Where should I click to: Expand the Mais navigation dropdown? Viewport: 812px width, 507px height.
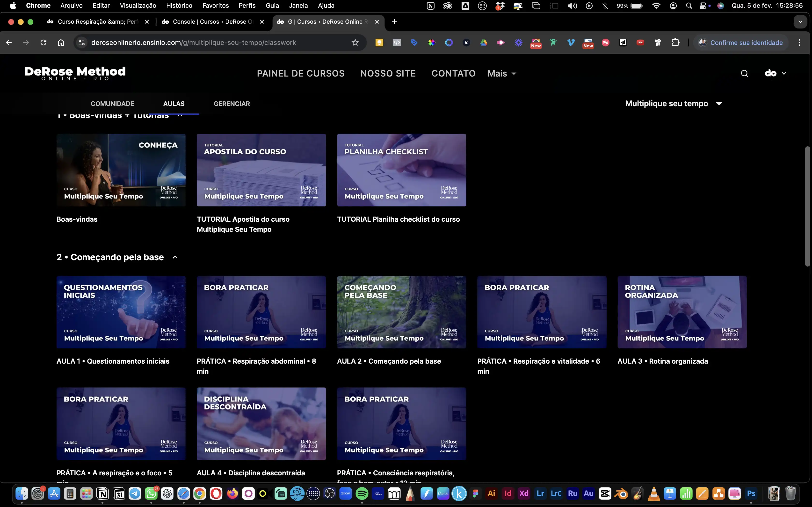[502, 73]
